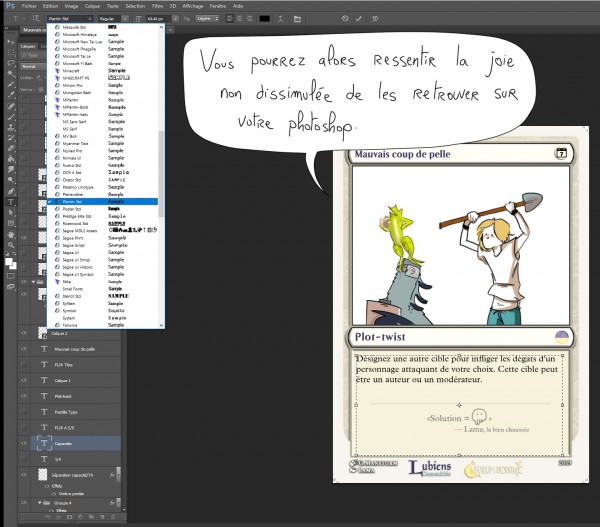Select the Zoom magnifier tool

coord(11,245)
